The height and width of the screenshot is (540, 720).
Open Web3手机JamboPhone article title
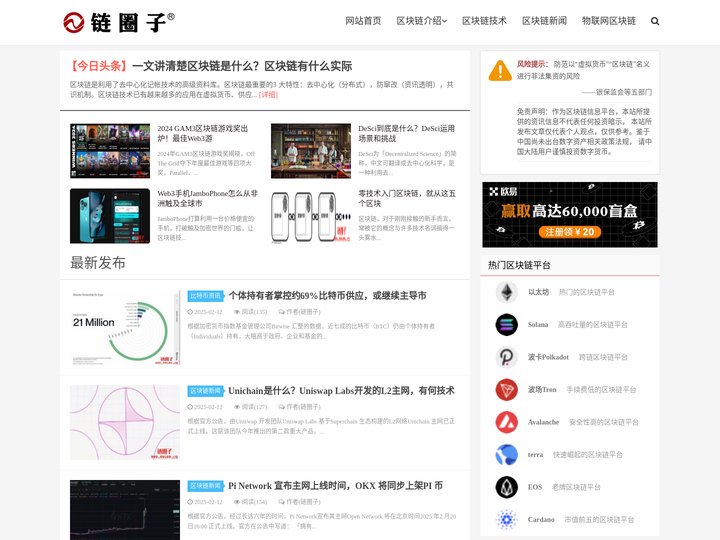pos(208,198)
